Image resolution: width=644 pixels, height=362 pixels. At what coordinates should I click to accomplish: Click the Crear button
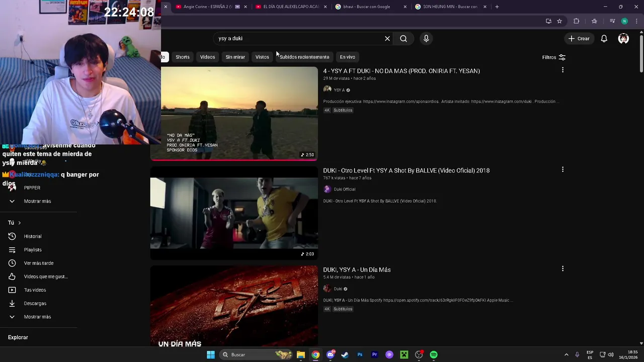pyautogui.click(x=579, y=39)
